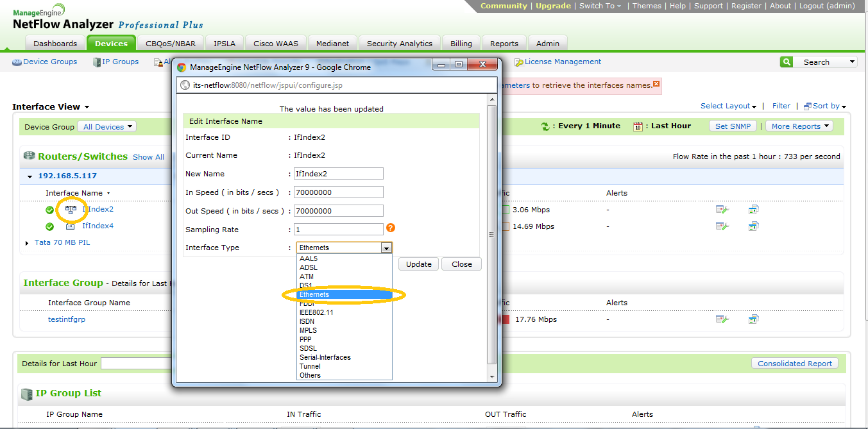The height and width of the screenshot is (429, 868).
Task: Click the Chrome logo in popup title bar
Action: point(182,67)
